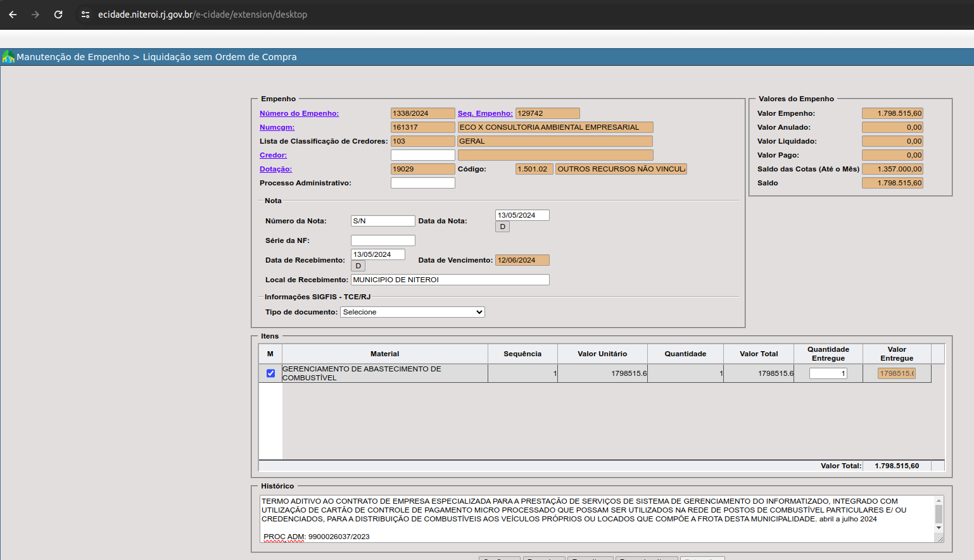
Task: Click the Numcgm link
Action: tap(277, 127)
